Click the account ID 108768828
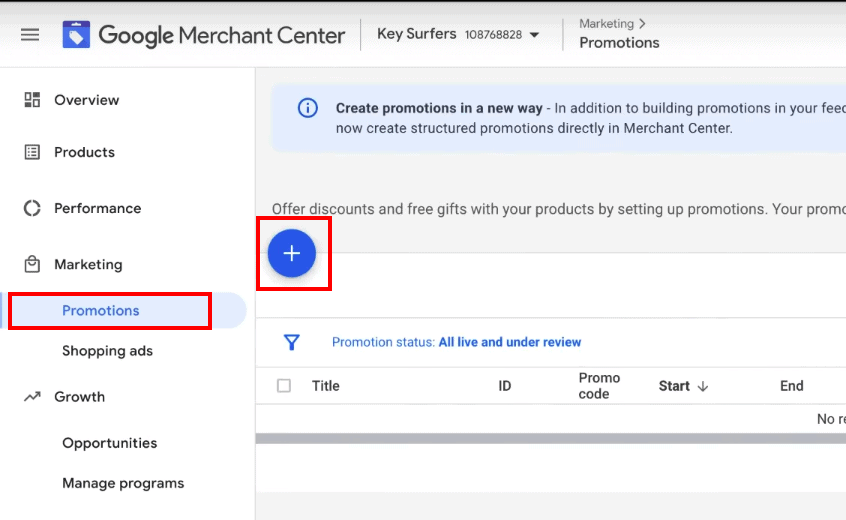Viewport: 846px width, 520px height. coord(493,35)
